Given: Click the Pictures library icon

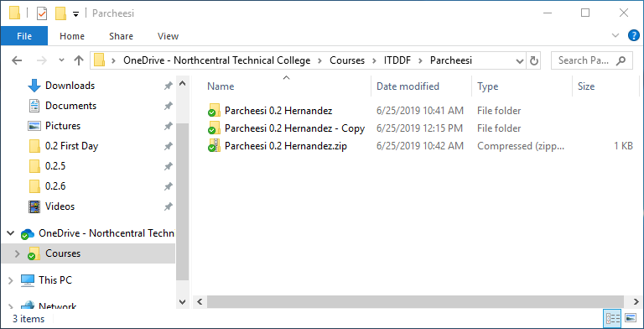Looking at the screenshot, I should click(x=34, y=126).
